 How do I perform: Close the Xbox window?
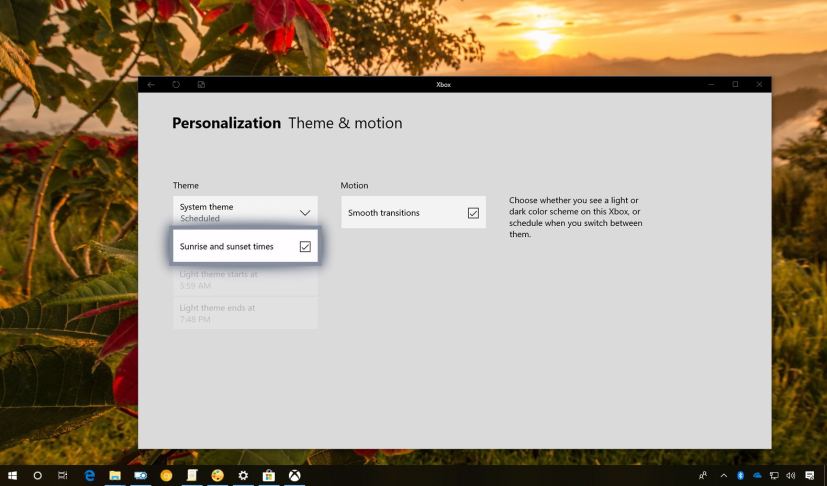(x=759, y=84)
